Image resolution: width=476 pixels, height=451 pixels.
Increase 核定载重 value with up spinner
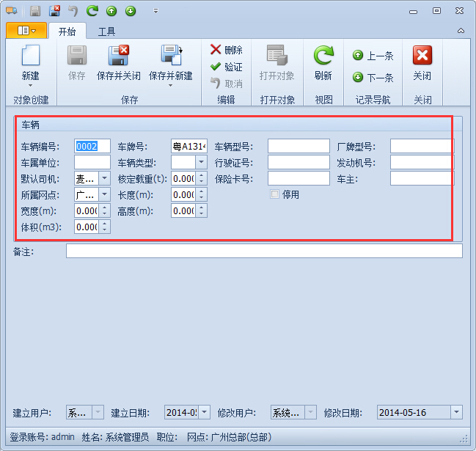[x=201, y=175]
